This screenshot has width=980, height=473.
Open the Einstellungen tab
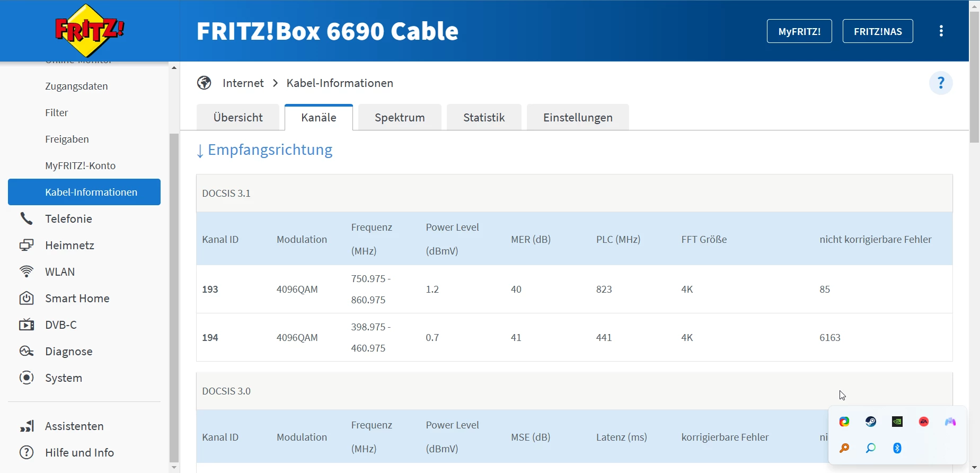click(x=578, y=117)
